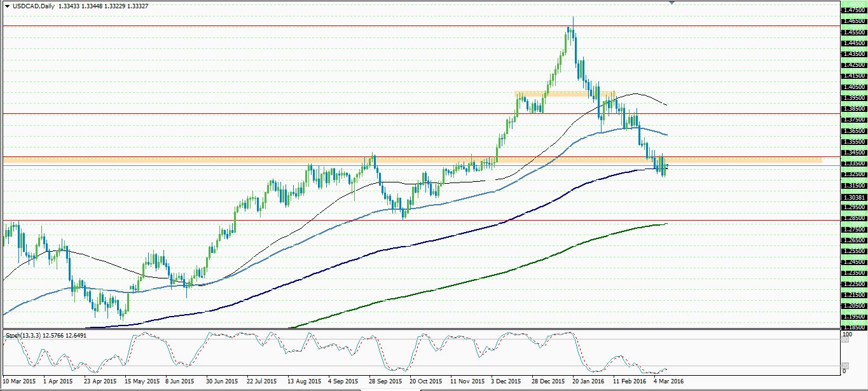Viewport: 868px width, 391px height.
Task: Click the 1.39500 price axis label
Action: [853, 97]
